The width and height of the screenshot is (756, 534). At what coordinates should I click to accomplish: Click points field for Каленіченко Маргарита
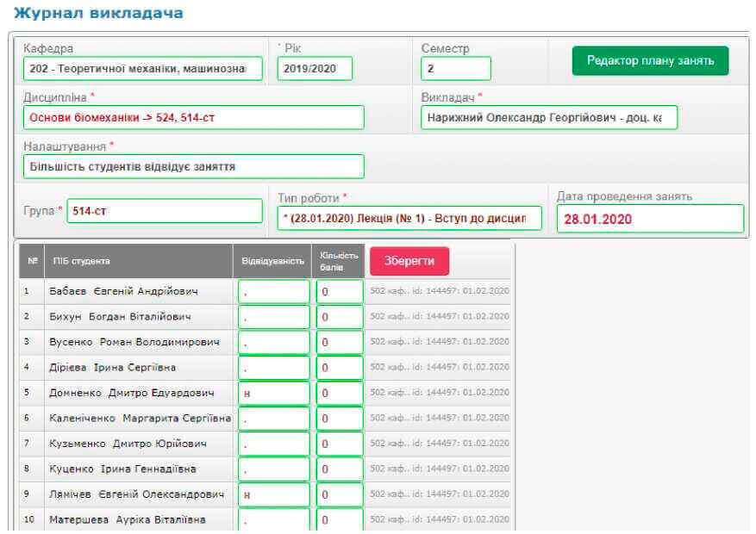tap(339, 419)
